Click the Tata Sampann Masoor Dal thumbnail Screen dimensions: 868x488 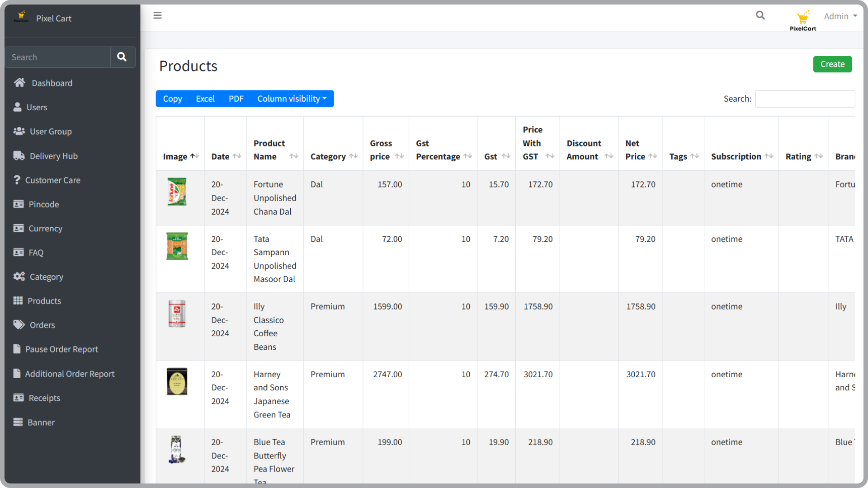pos(177,246)
